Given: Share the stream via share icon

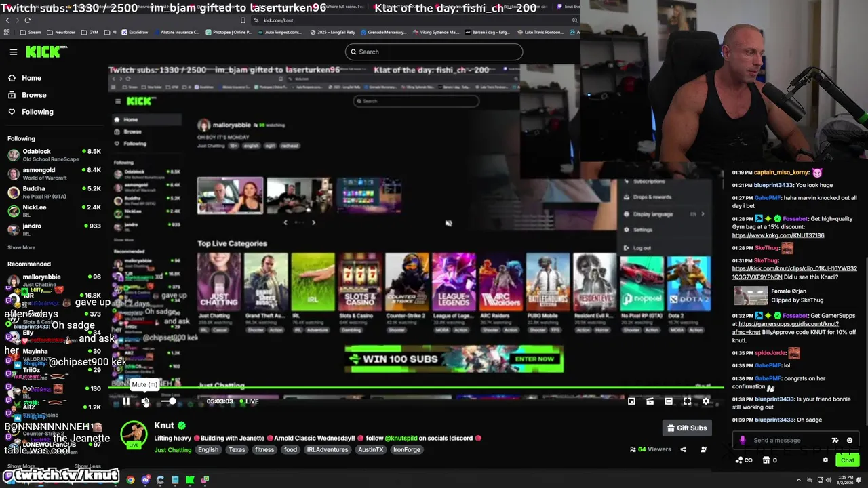Looking at the screenshot, I should (x=683, y=449).
